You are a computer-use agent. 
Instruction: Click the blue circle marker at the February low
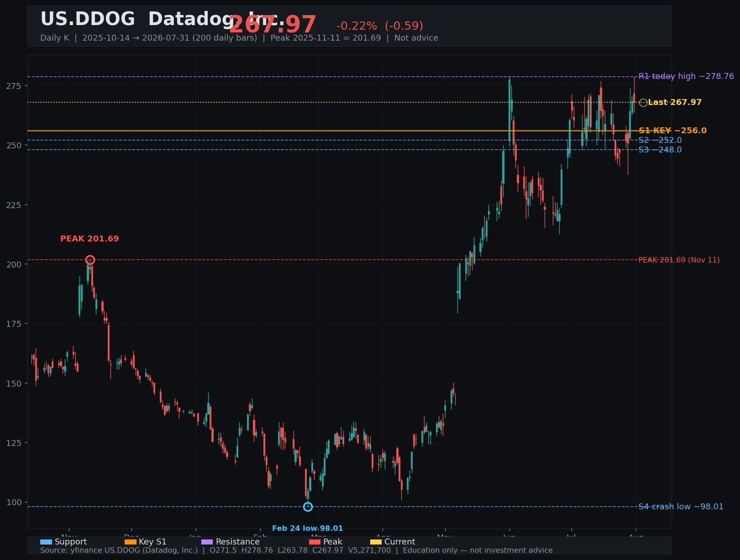point(308,507)
